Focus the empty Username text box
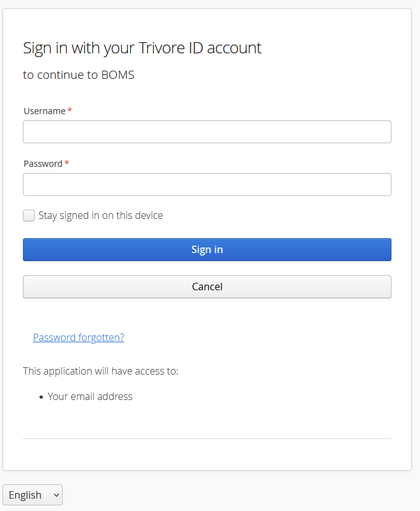The height and width of the screenshot is (511, 420). click(207, 131)
